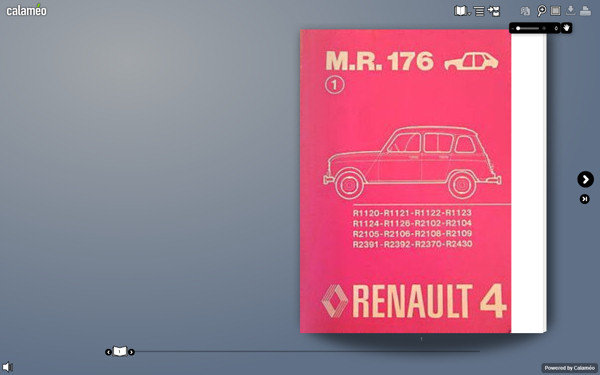Click the share publication icon
600x375 pixels.
[494, 11]
